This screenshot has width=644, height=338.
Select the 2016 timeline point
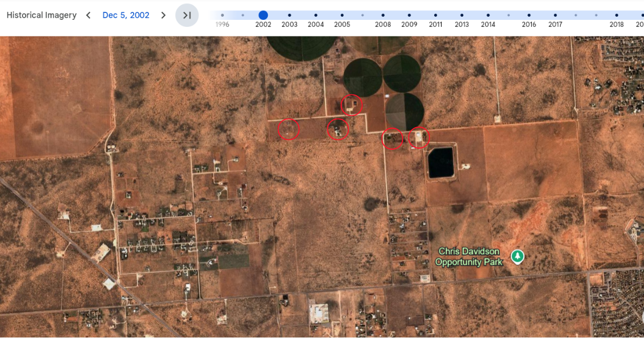click(529, 15)
